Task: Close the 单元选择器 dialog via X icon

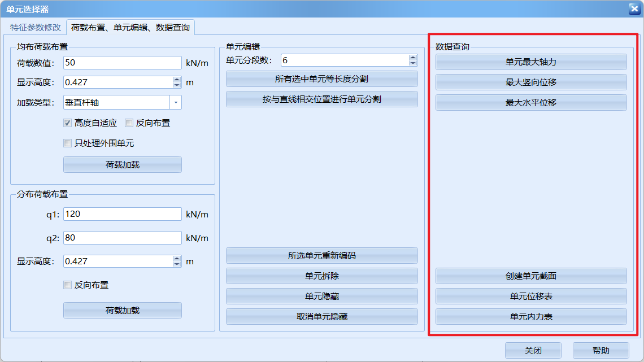Action: tap(634, 8)
